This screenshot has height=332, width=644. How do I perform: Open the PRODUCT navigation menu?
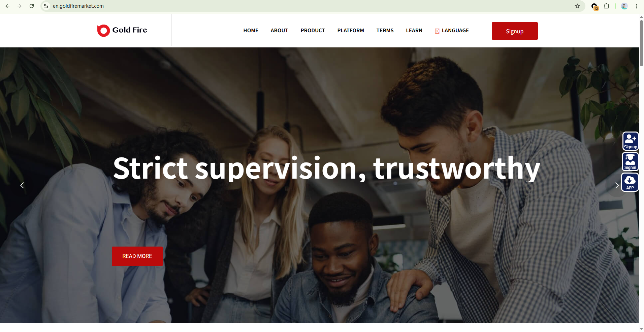pyautogui.click(x=313, y=31)
